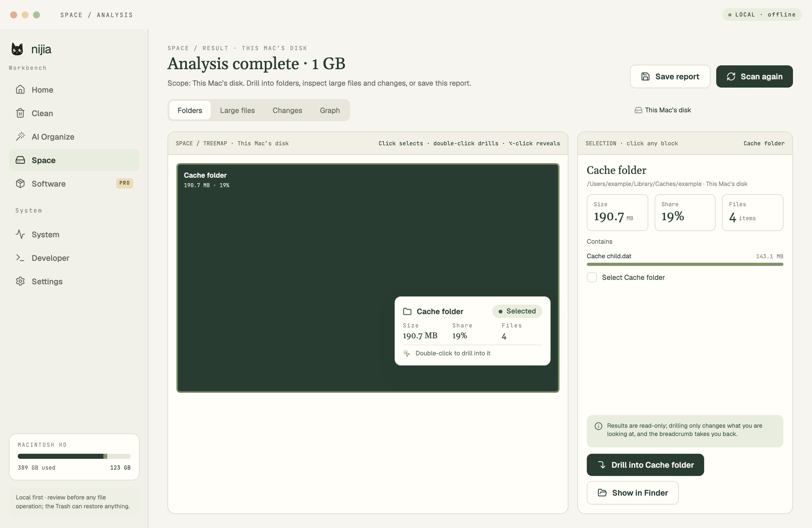812x528 pixels.
Task: Click the Macintosh HD disk usage bar
Action: [74, 456]
